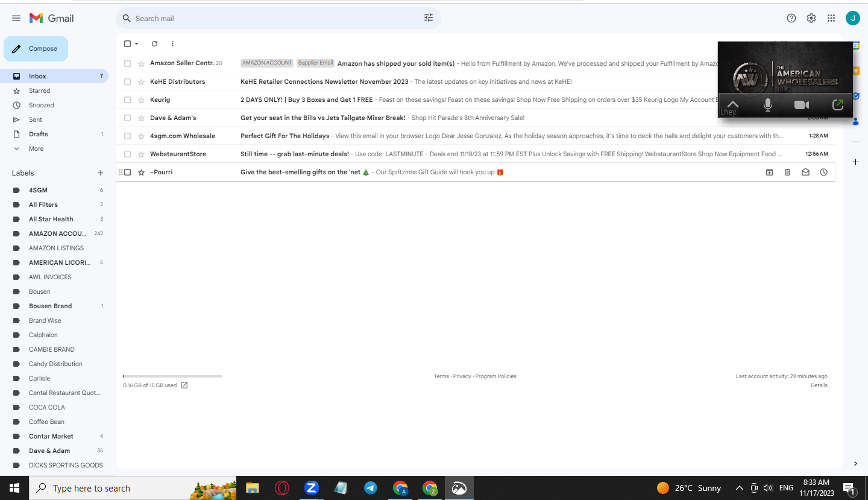This screenshot has width=868, height=500.
Task: Show search options filter
Action: tap(429, 18)
